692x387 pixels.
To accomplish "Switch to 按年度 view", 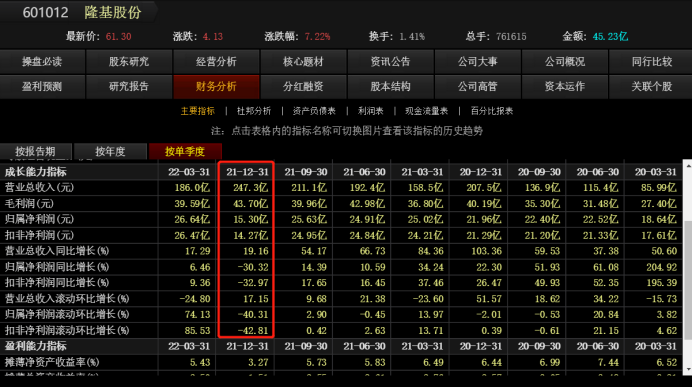I will [110, 151].
